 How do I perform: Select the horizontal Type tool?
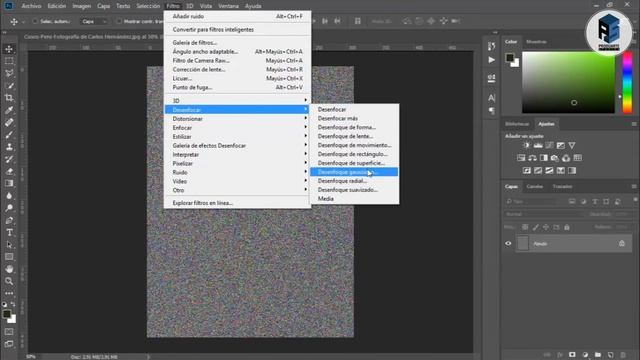(9, 233)
